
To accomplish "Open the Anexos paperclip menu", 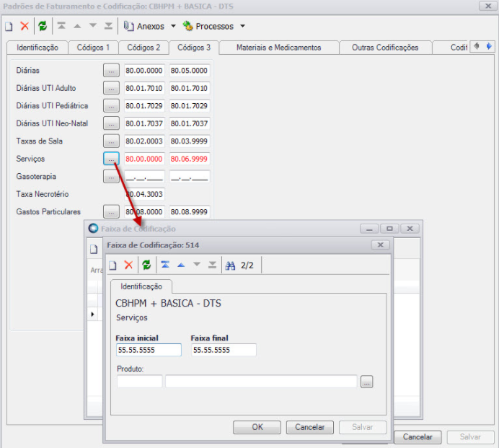I will [143, 26].
